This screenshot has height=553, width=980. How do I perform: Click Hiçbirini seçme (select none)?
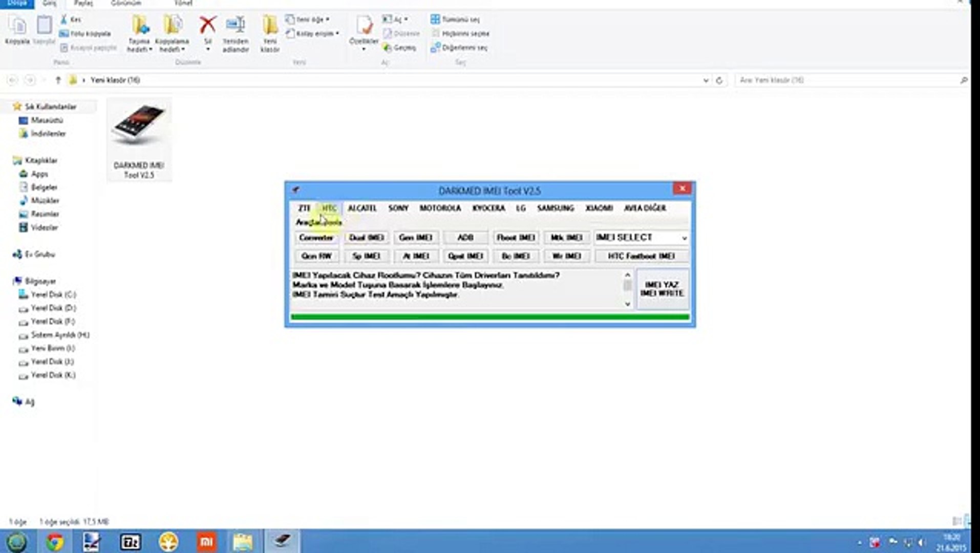[460, 34]
